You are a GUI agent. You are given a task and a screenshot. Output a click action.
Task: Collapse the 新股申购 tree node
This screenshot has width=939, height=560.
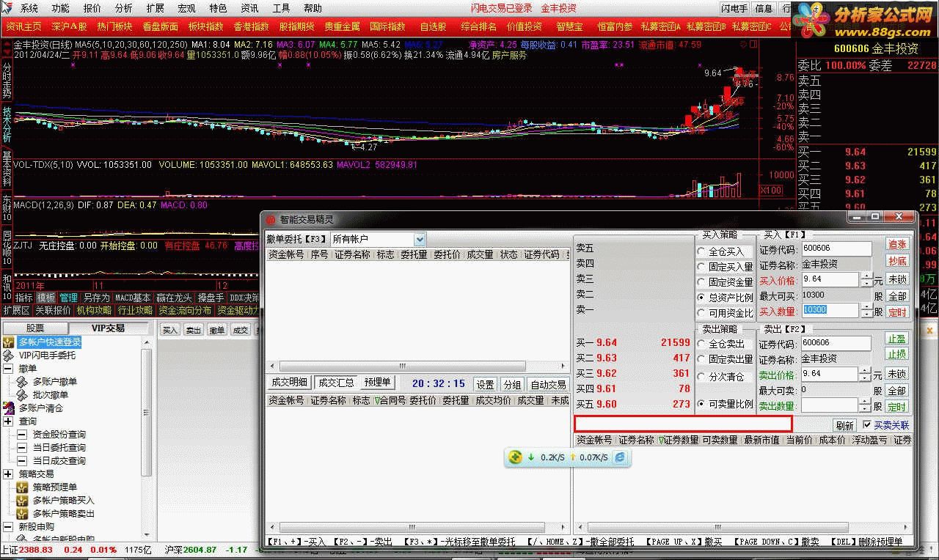click(x=8, y=527)
